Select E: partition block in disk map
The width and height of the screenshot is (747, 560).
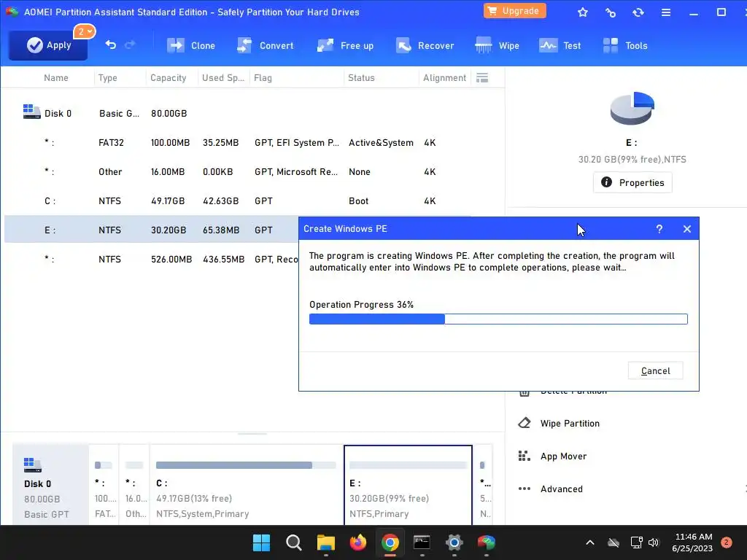coord(408,485)
